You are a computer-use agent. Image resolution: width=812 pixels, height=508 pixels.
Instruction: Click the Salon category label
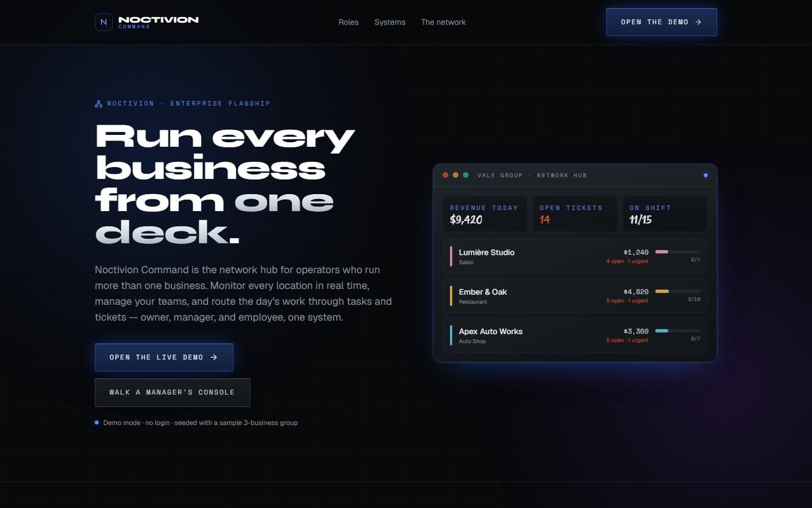click(466, 262)
